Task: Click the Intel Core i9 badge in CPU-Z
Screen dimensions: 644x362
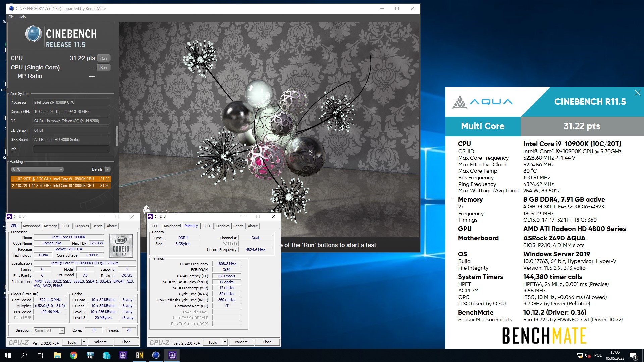Action: click(121, 246)
